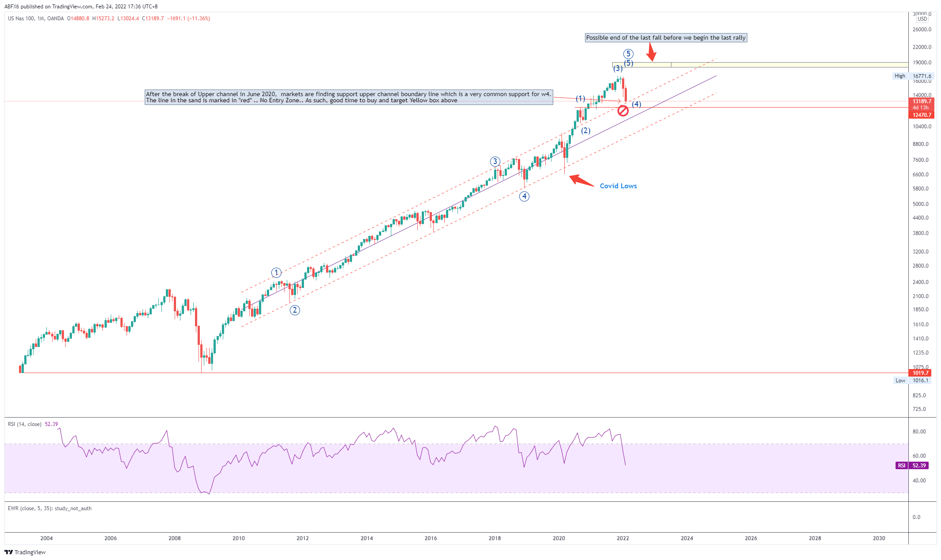941x560 pixels.
Task: Select the 'Possible end of the last fall' note
Action: tap(666, 37)
